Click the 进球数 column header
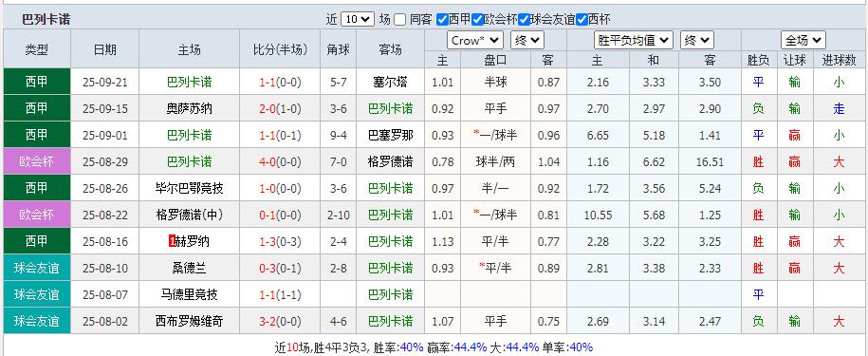The width and height of the screenshot is (868, 356). coord(840,60)
